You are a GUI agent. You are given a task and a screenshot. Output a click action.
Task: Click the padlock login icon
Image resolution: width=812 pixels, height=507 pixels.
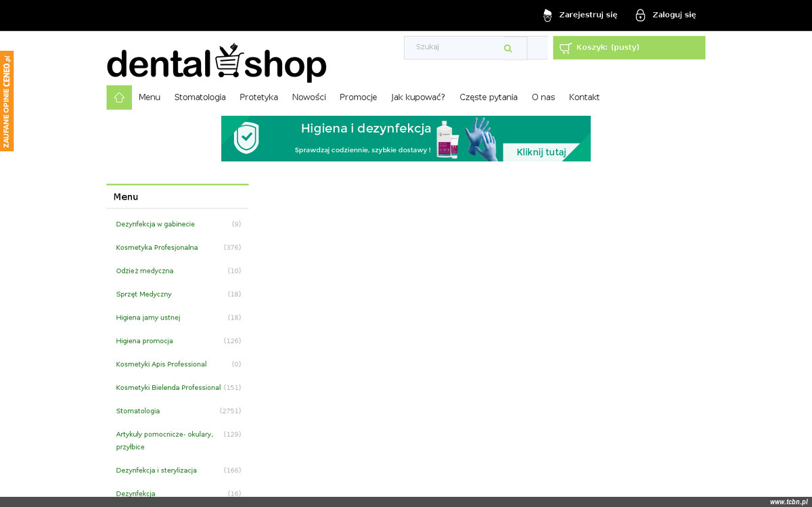(x=640, y=15)
